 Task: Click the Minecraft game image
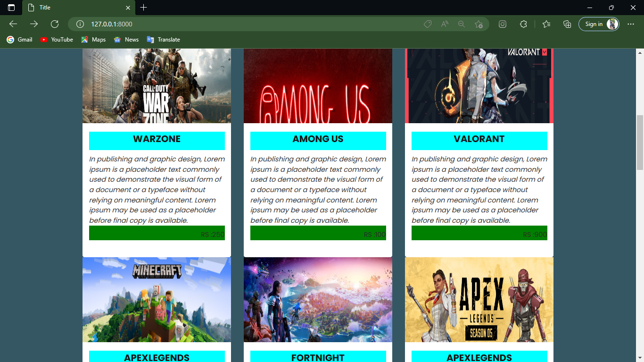[157, 300]
